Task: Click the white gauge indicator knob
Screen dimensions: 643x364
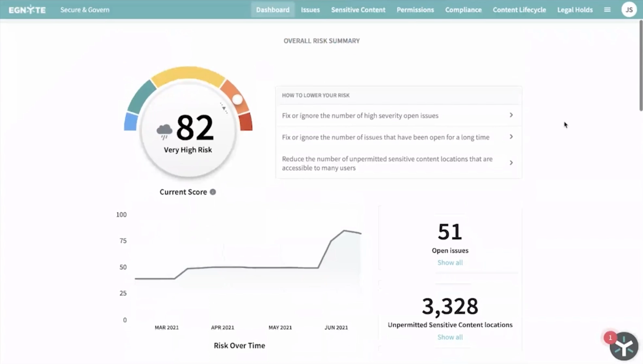Action: coord(237,99)
